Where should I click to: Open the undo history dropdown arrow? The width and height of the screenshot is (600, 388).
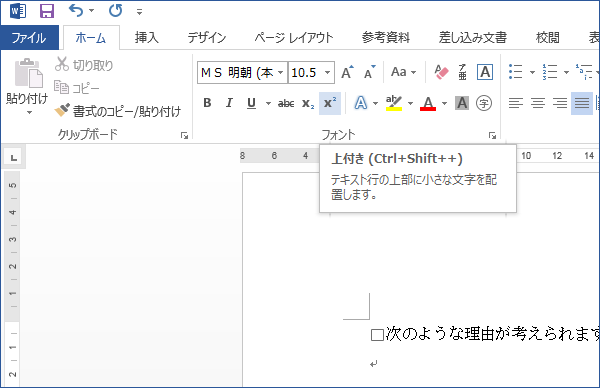91,11
